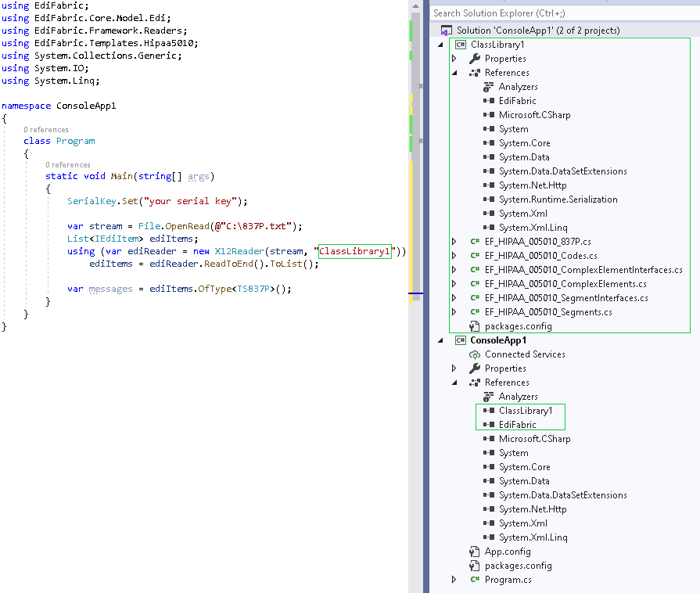Expand Properties arrow under ClassLibrary1 project
The image size is (700, 593).
(454, 59)
